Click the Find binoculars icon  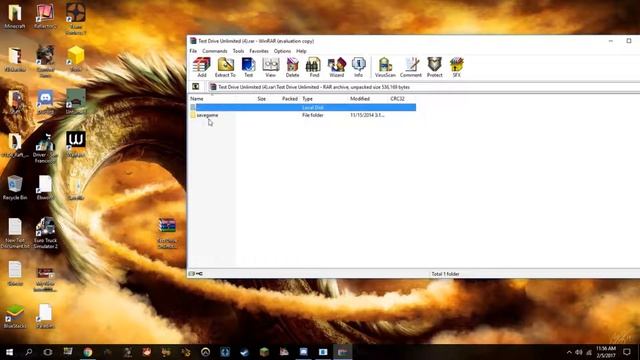tap(314, 67)
